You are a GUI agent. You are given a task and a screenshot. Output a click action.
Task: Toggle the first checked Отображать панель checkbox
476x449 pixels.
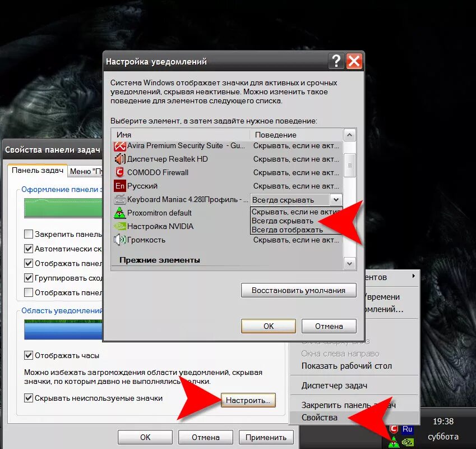(x=28, y=263)
